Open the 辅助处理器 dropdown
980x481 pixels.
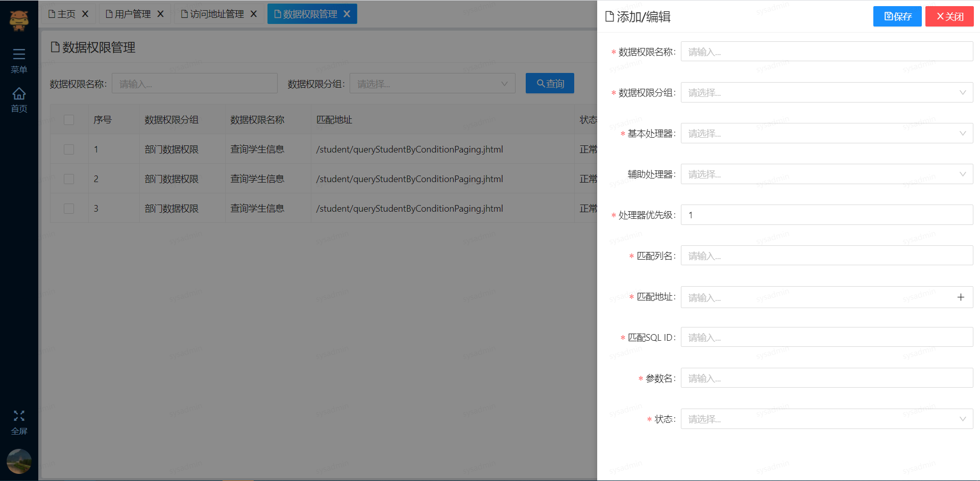(827, 174)
